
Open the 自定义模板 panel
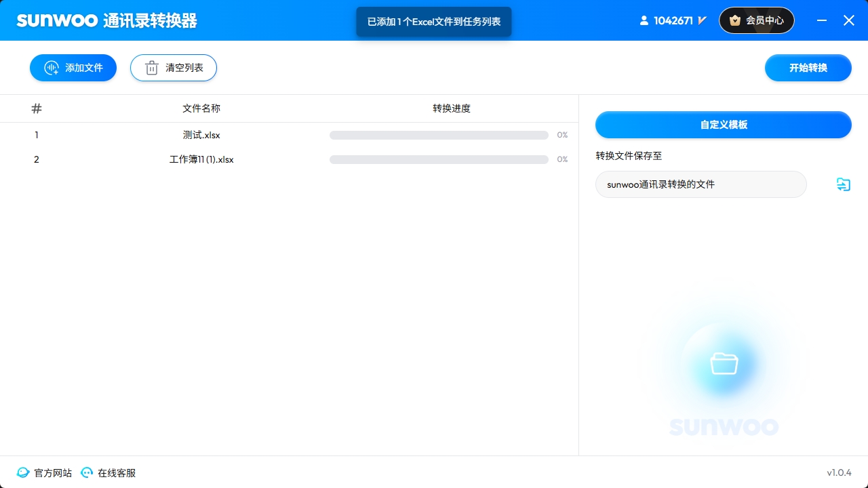pos(723,125)
